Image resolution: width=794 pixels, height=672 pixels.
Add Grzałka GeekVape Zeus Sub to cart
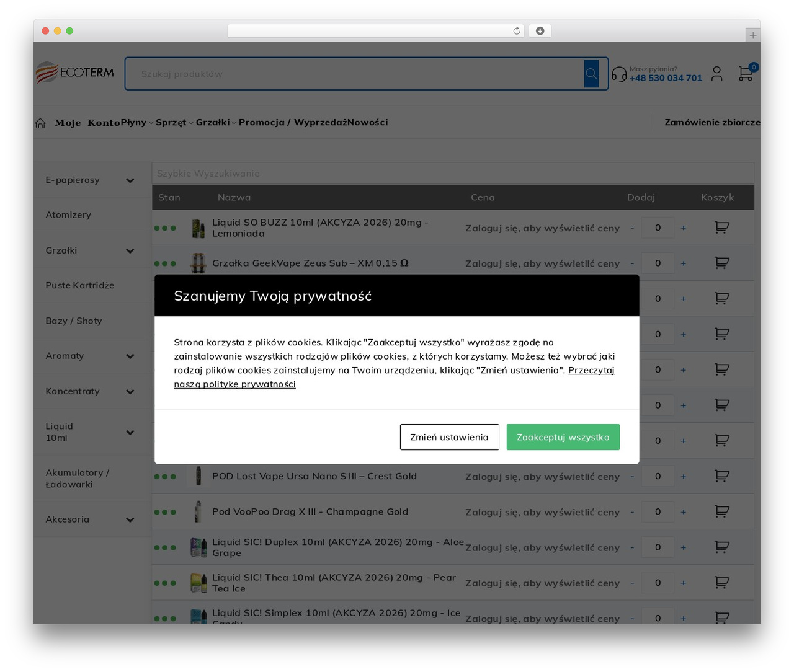[721, 263]
